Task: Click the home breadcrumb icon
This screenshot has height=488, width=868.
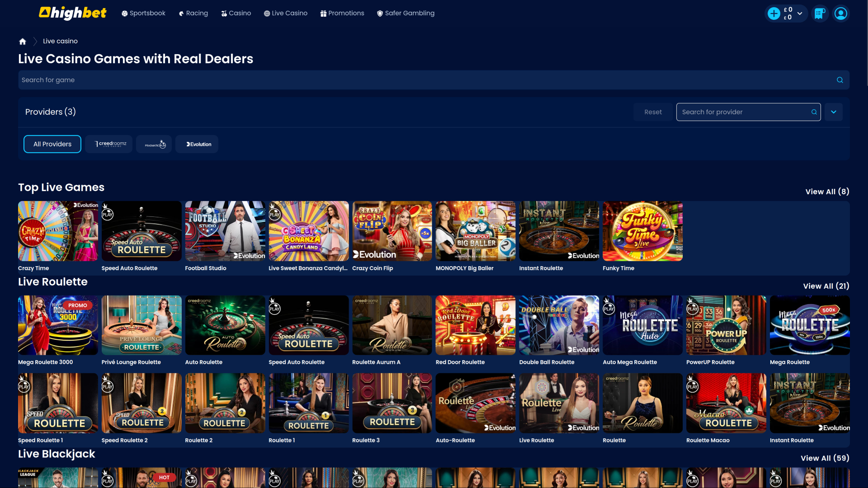Action: pos(22,41)
